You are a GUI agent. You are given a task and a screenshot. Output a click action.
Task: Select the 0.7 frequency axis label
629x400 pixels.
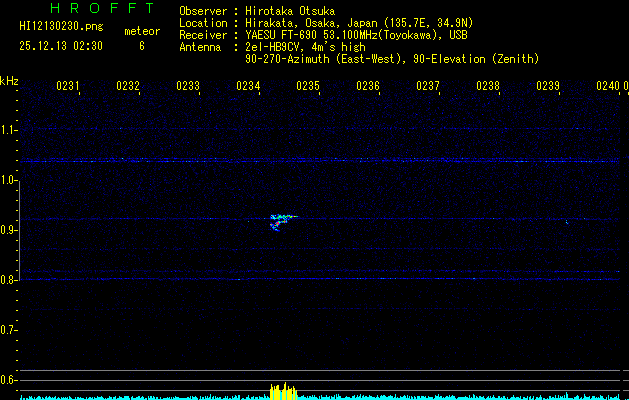point(9,329)
